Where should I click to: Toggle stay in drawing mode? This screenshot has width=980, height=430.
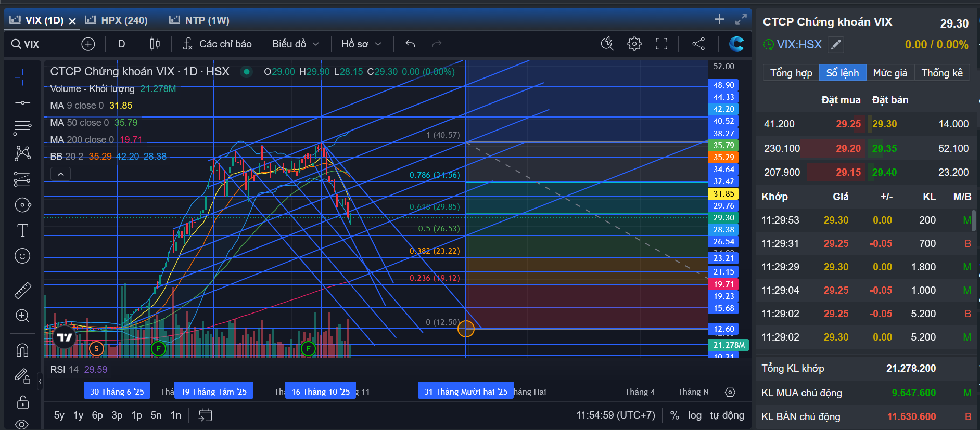[x=22, y=375]
